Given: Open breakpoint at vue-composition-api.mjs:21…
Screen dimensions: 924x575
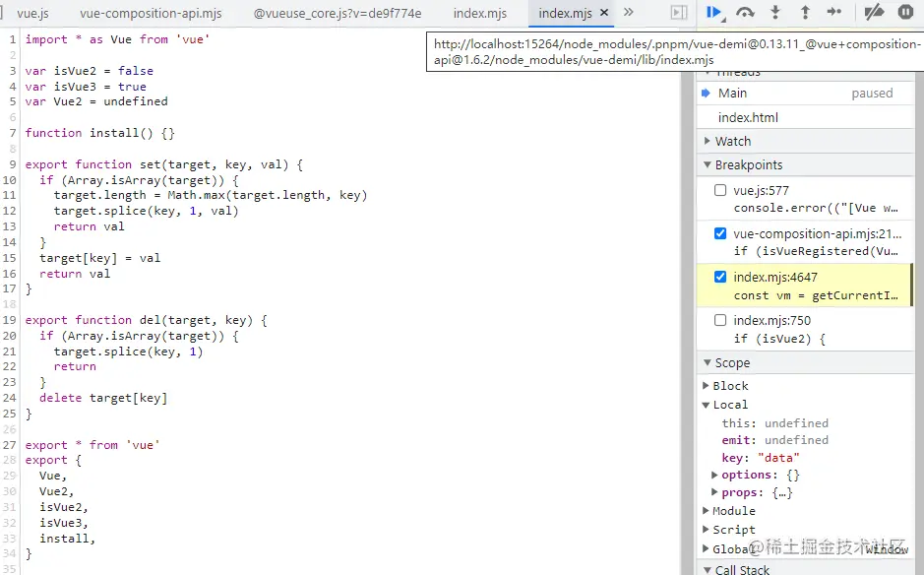Looking at the screenshot, I should coord(818,233).
